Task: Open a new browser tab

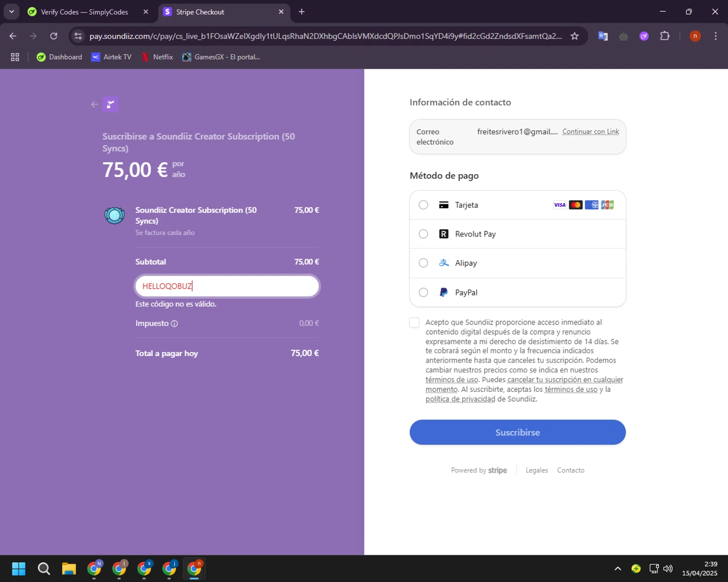Action: point(302,12)
